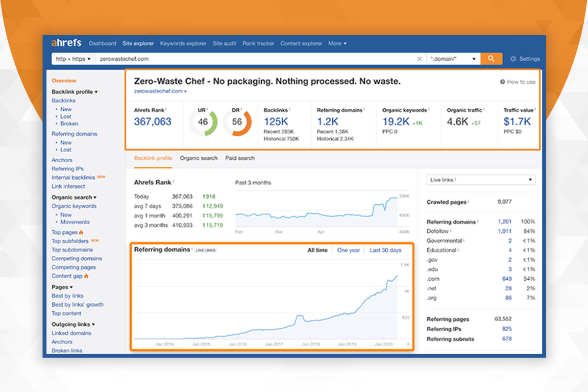
Task: Open Settings via the gear icon
Action: (513, 59)
